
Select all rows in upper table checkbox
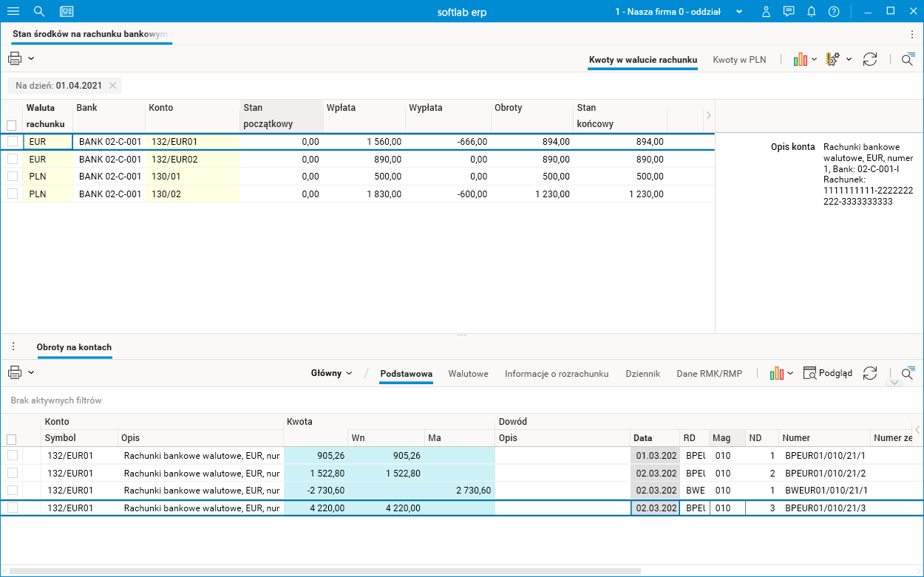pyautogui.click(x=11, y=126)
